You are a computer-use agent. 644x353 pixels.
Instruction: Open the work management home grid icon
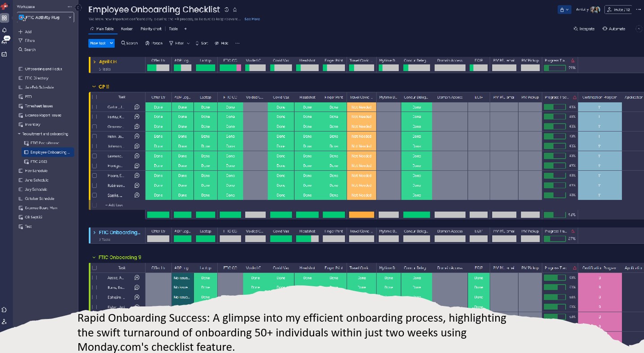4,18
